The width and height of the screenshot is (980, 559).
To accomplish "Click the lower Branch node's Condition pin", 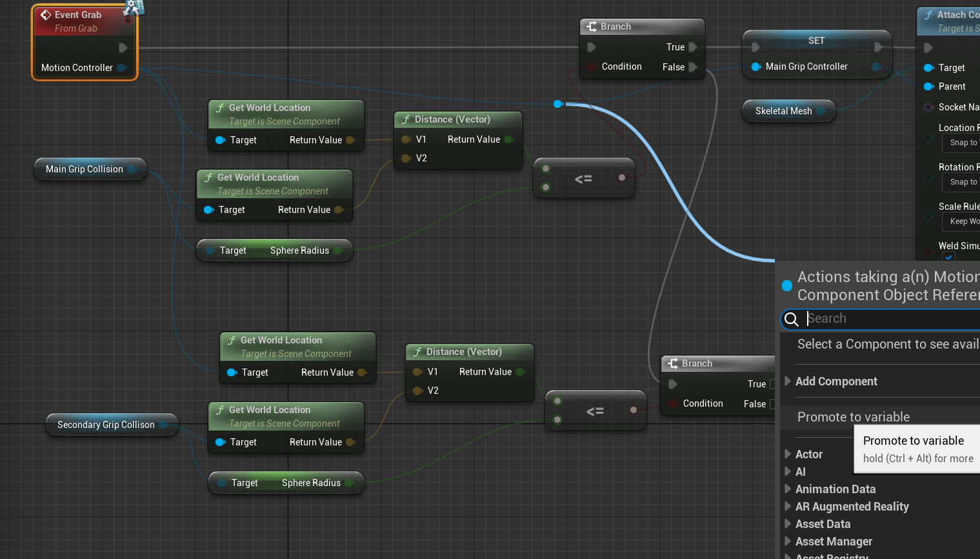I will pos(672,403).
